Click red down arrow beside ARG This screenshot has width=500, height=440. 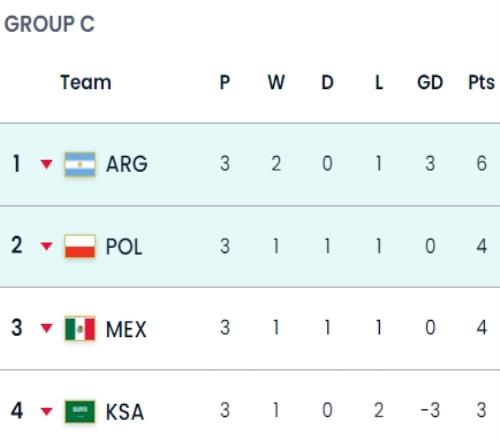(x=46, y=164)
